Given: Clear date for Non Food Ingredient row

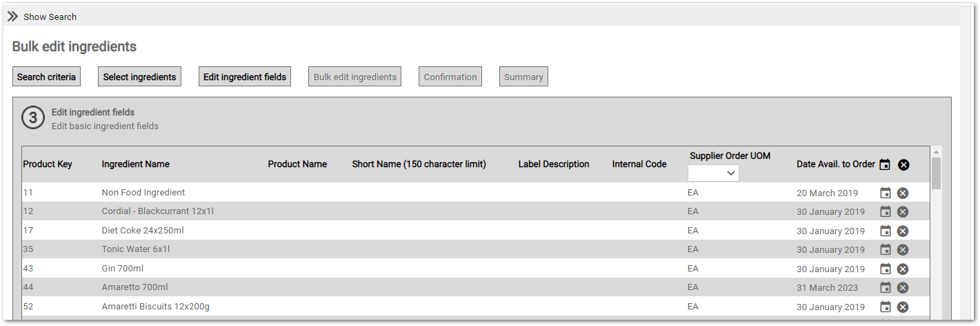Looking at the screenshot, I should 903,193.
